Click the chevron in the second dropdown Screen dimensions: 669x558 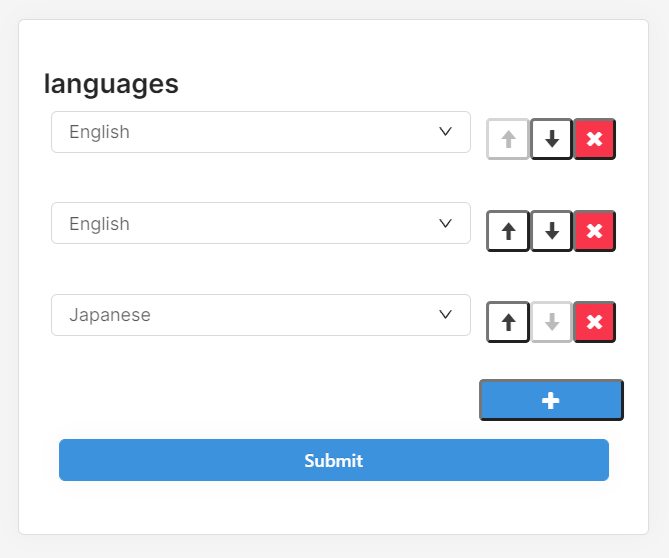pos(446,224)
